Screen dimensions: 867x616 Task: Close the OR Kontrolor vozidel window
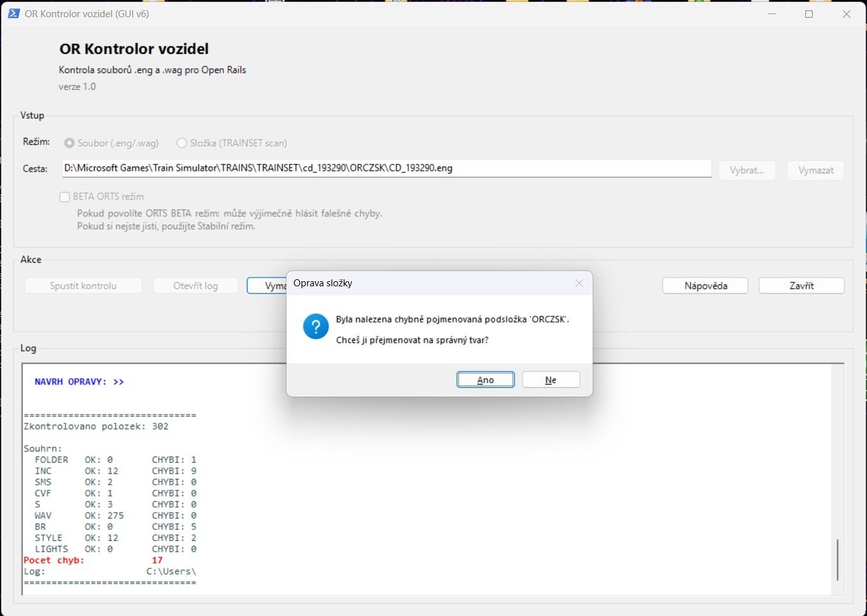coord(846,14)
